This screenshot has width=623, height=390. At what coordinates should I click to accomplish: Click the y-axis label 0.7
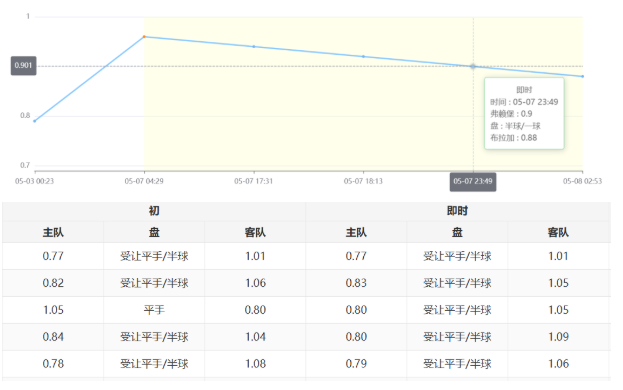tap(25, 165)
